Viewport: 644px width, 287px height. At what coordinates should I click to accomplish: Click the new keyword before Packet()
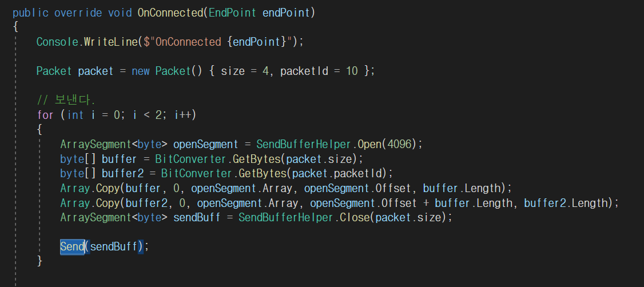point(140,71)
